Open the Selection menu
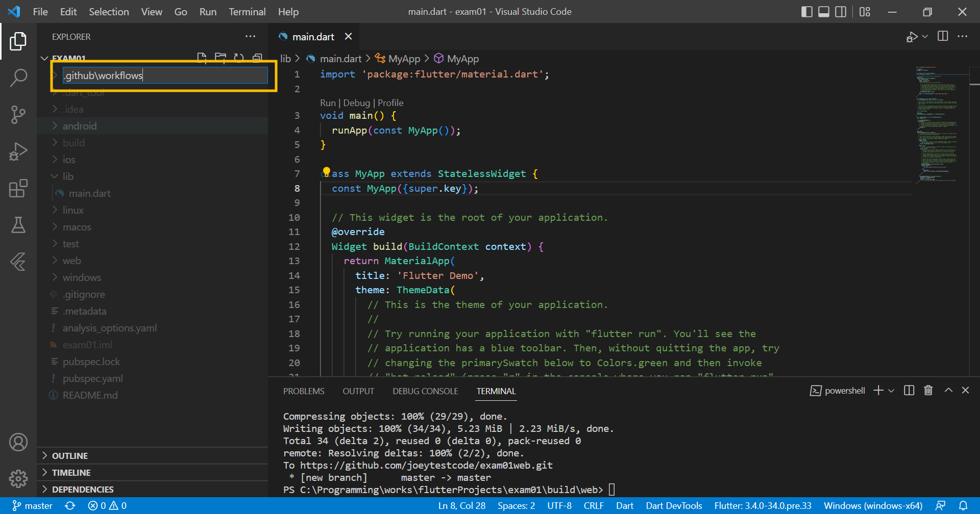This screenshot has height=514, width=980. click(109, 12)
